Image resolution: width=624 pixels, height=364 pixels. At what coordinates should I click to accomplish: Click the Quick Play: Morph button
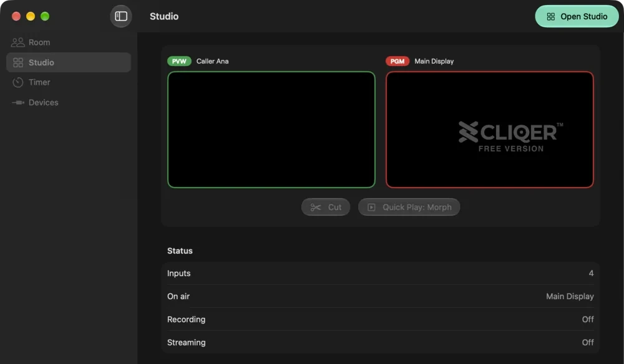coord(409,207)
